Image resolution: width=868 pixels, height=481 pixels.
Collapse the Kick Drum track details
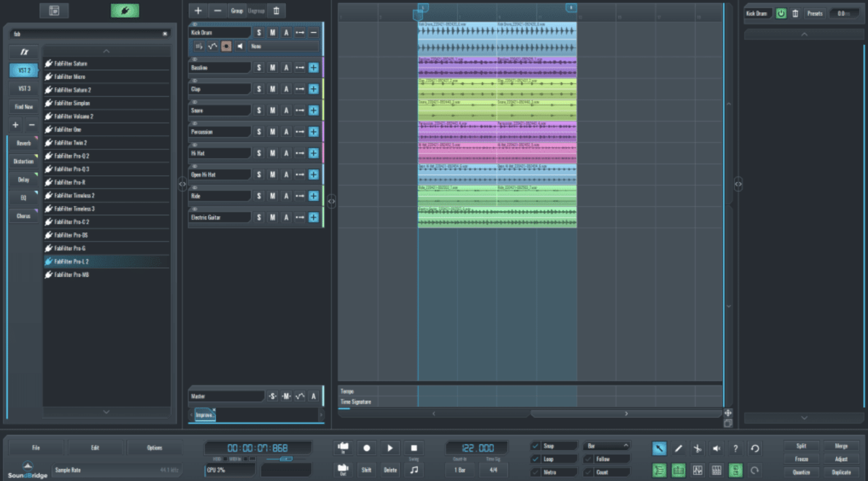(x=313, y=32)
